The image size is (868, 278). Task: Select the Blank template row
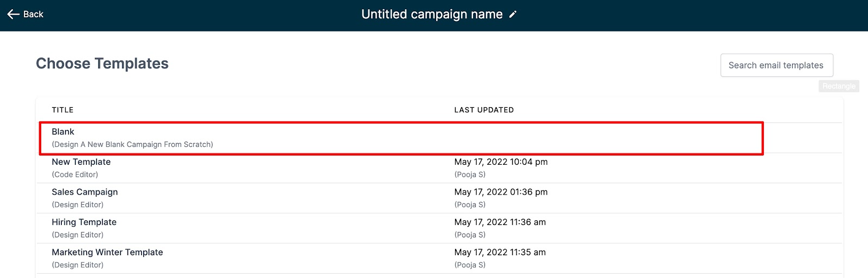coord(63,132)
